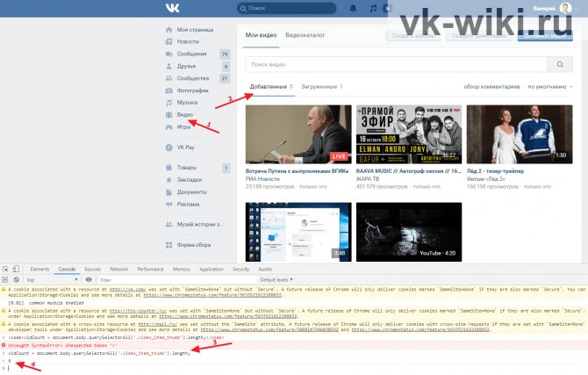Image resolution: width=588 pixels, height=375 pixels.
Task: Click the eye live expression icon
Action: (x=89, y=279)
